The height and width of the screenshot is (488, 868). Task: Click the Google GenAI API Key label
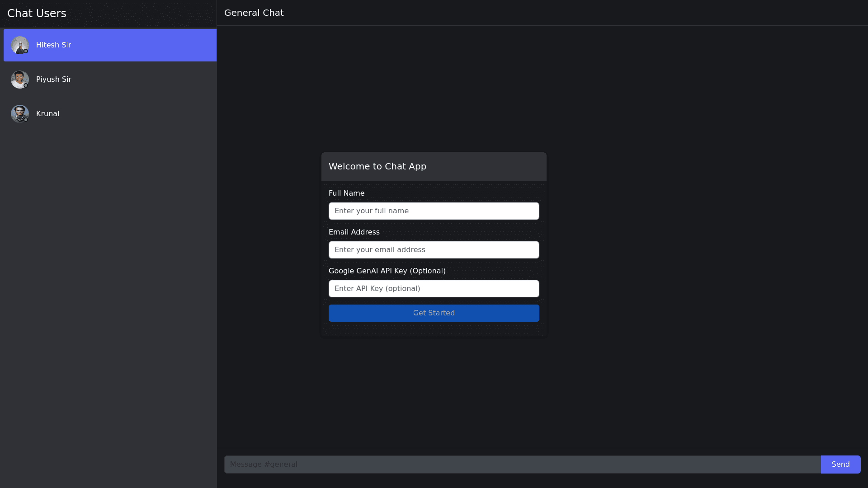point(387,271)
